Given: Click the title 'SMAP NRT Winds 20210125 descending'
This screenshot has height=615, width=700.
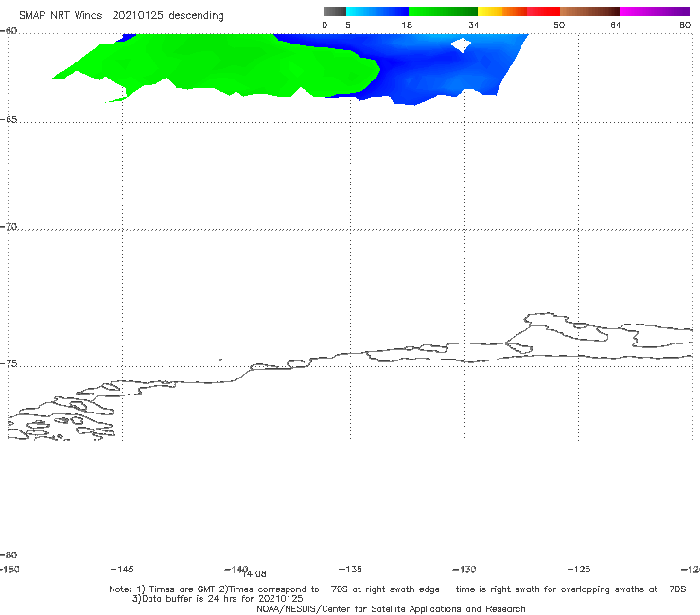Looking at the screenshot, I should pyautogui.click(x=121, y=15).
